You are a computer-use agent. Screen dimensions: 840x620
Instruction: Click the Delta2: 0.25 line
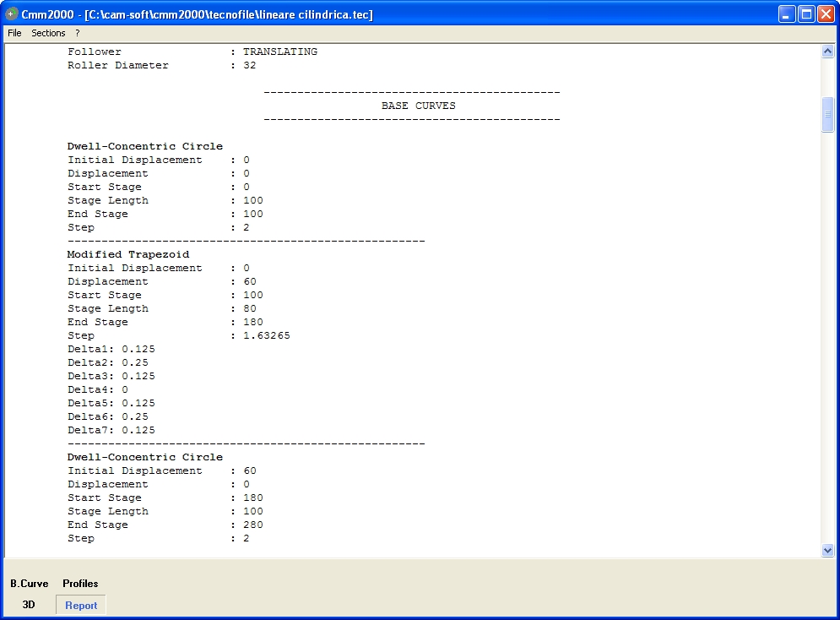(108, 362)
